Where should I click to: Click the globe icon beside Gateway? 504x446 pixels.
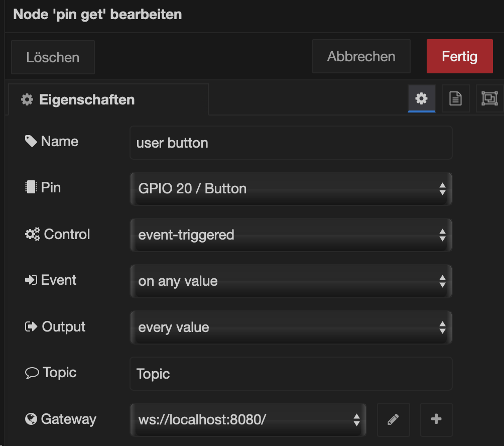point(31,419)
